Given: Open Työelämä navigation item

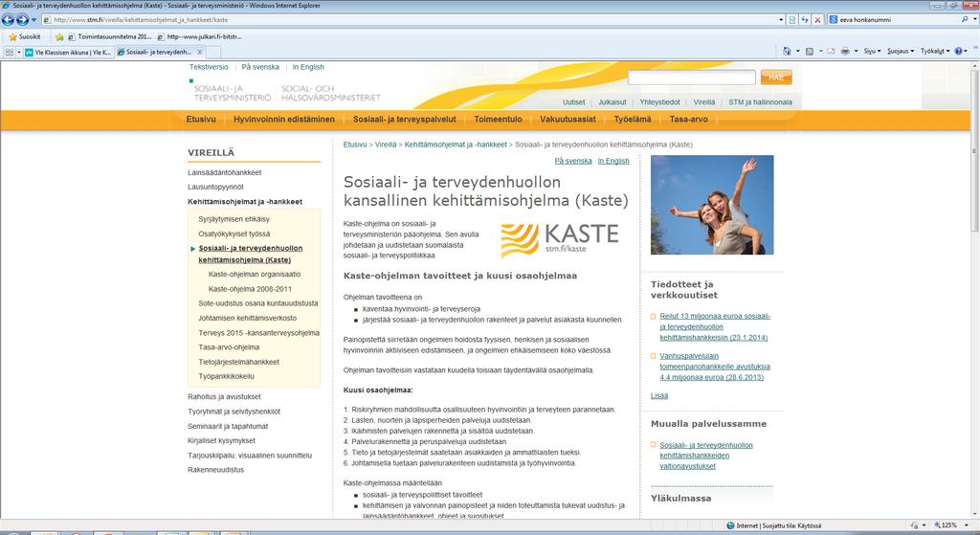Looking at the screenshot, I should (x=633, y=120).
